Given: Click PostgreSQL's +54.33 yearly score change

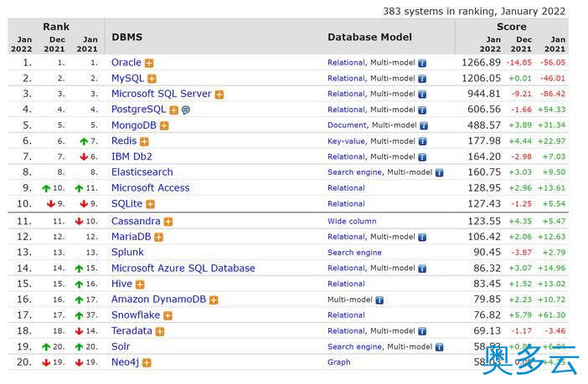Looking at the screenshot, I should [552, 110].
